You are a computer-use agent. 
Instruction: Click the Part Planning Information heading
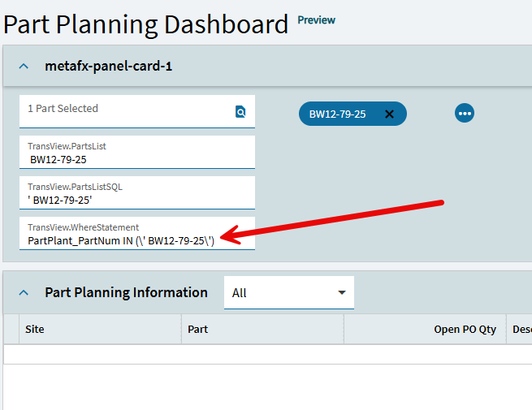[x=126, y=293]
